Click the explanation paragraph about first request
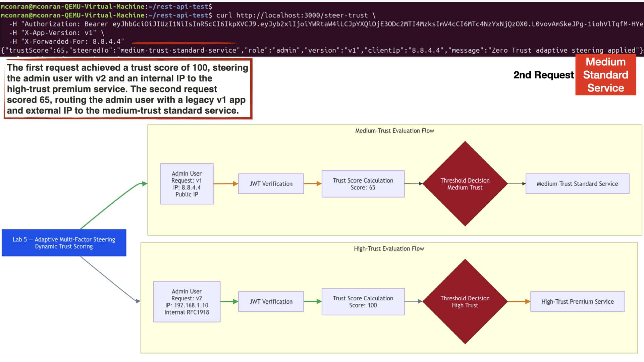The height and width of the screenshot is (362, 644). (x=128, y=89)
